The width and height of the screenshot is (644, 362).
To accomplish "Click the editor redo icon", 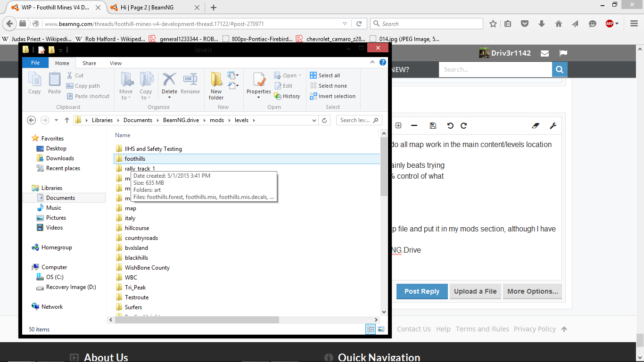I will point(464,125).
